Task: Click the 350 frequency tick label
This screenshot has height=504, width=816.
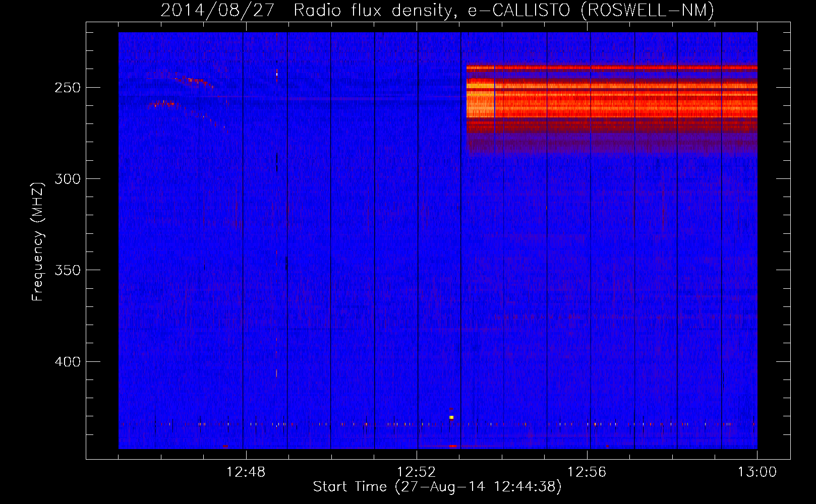Action: click(x=68, y=270)
